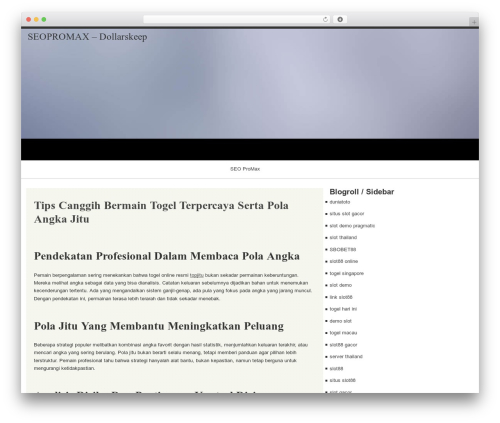Open the SEOPROMAX – Dollarskeep site title
The height and width of the screenshot is (423, 500).
pos(87,37)
